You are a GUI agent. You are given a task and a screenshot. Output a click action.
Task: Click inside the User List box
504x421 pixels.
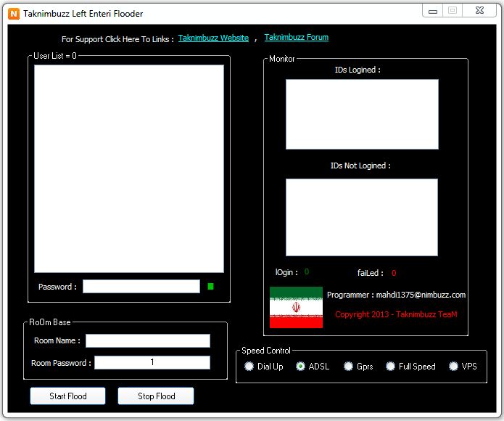(129, 169)
